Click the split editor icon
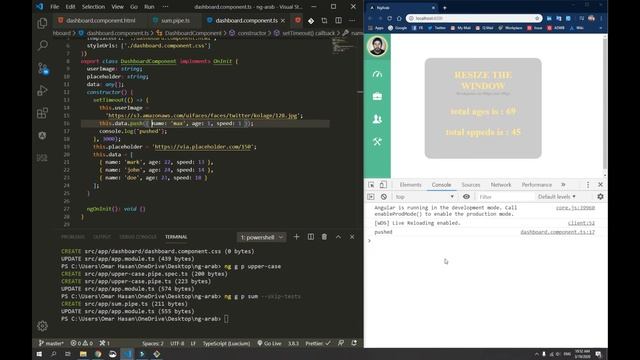Viewport: 640px width, 360px height. tap(338, 20)
